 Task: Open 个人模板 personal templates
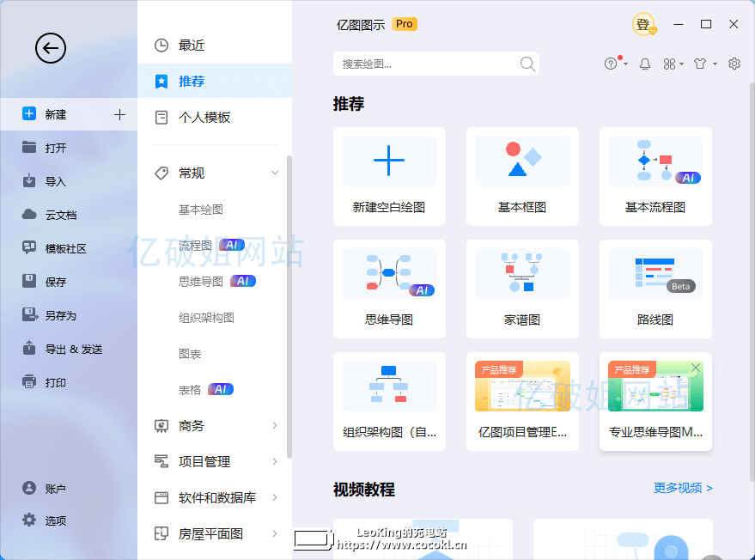click(x=215, y=118)
